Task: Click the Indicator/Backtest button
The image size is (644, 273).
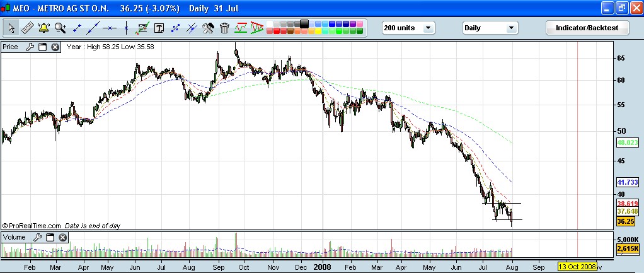Action: pyautogui.click(x=587, y=28)
